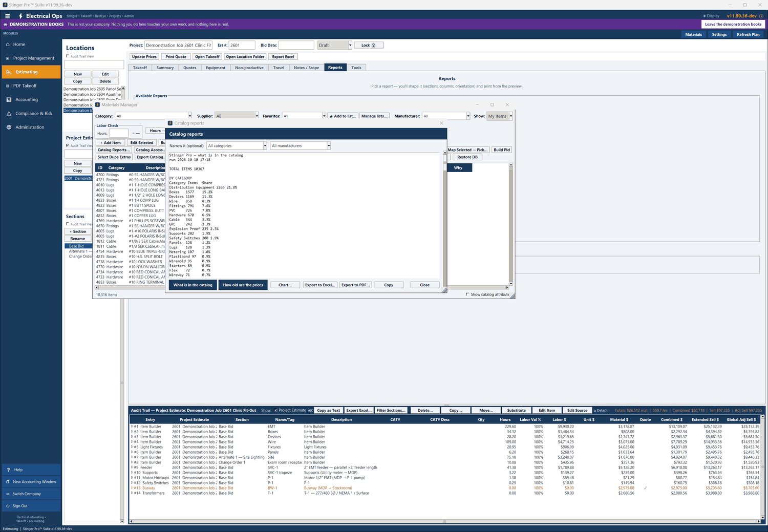Click the Compliance & Risk warning icon

tap(9, 114)
